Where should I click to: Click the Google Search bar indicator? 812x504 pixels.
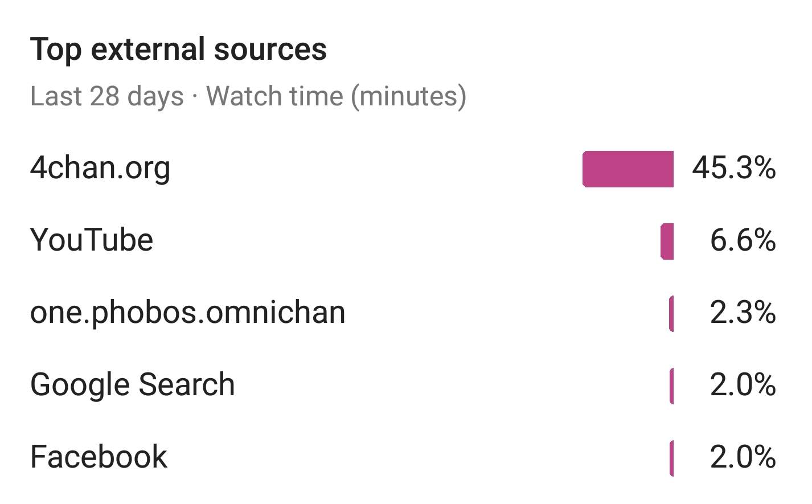tap(672, 386)
